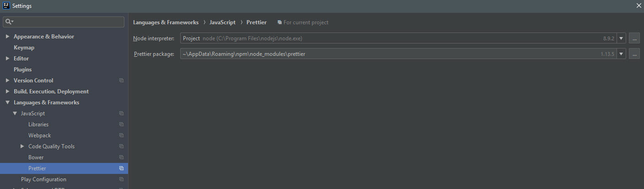Viewport: 644px width, 189px height.
Task: Select Appearance & Behavior category
Action: click(44, 37)
